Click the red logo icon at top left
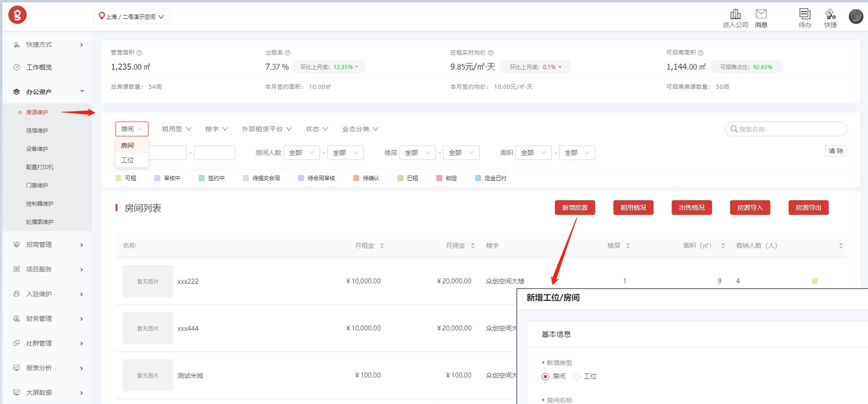 point(17,15)
